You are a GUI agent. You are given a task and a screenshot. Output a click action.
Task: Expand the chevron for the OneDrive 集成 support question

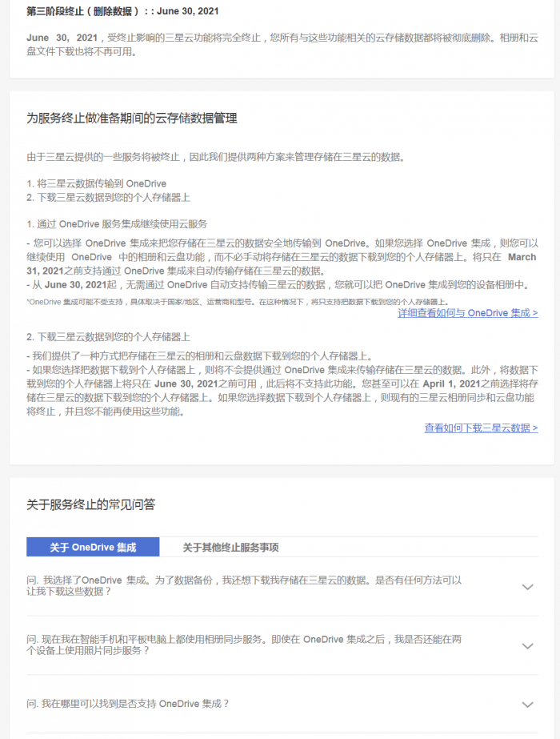pyautogui.click(x=527, y=705)
